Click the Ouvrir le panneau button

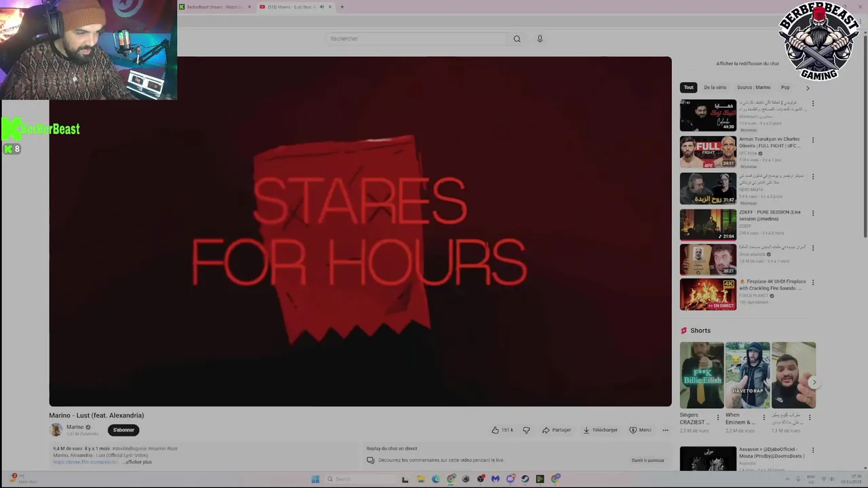(648, 460)
